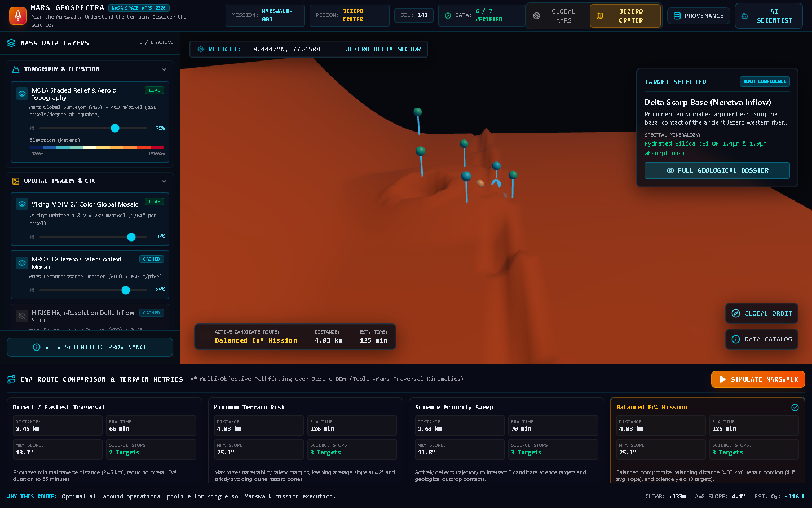Click the Mission MARSWALK-001 field
Image resolution: width=812 pixels, height=508 pixels.
266,15
